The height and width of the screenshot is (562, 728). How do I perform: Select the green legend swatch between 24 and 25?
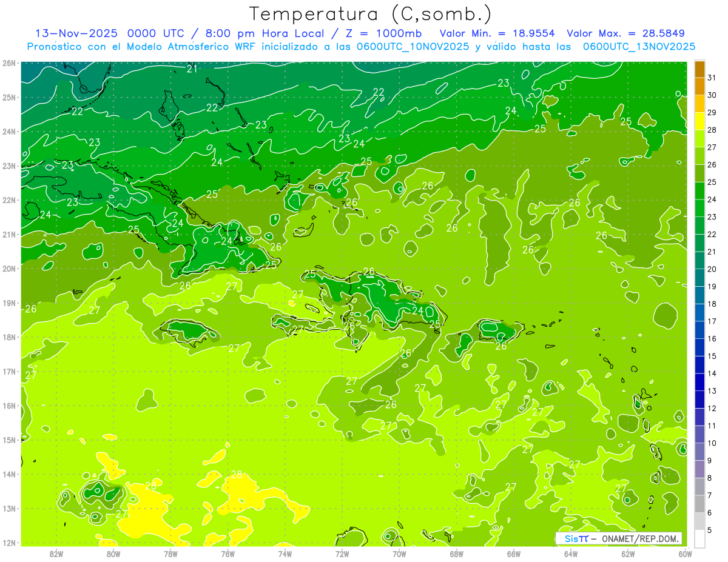(700, 191)
